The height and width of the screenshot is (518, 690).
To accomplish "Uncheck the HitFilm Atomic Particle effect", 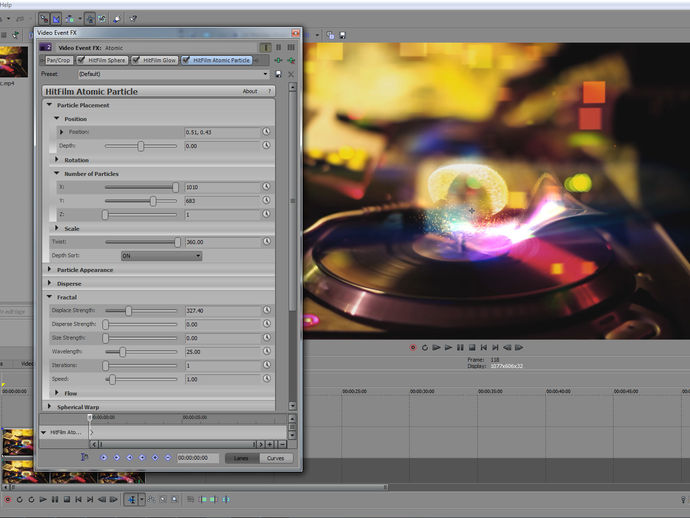I will pyautogui.click(x=186, y=60).
